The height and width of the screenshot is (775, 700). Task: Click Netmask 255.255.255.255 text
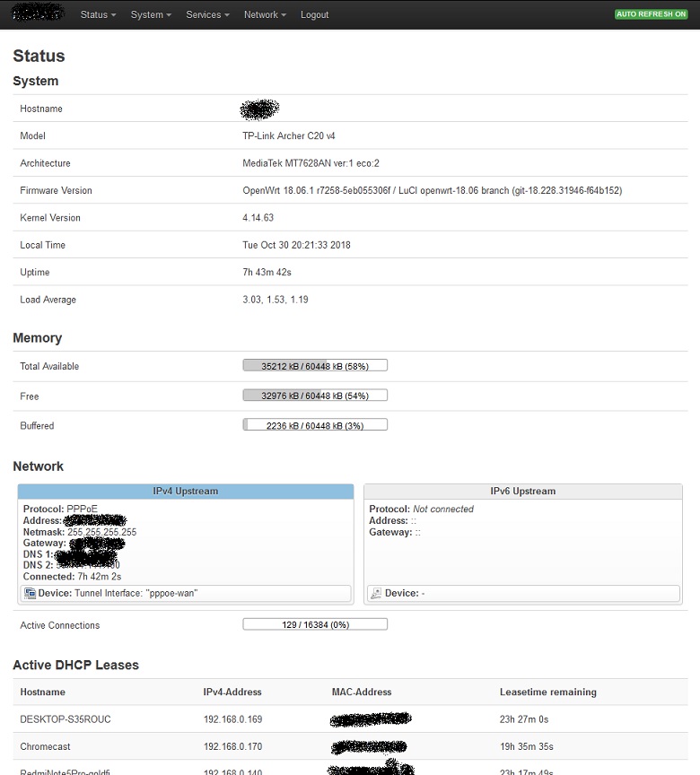[80, 532]
